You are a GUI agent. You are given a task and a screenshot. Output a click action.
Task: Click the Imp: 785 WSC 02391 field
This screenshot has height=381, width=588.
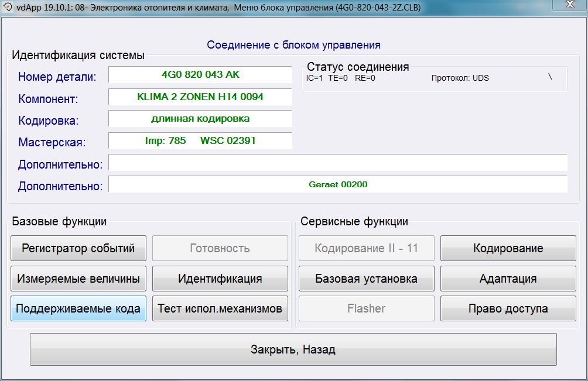[x=200, y=140]
